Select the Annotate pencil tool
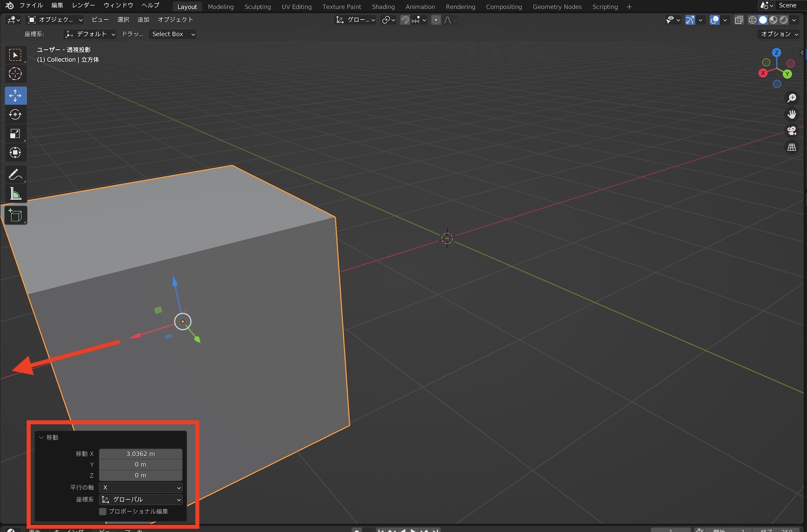The height and width of the screenshot is (532, 807). coord(15,175)
